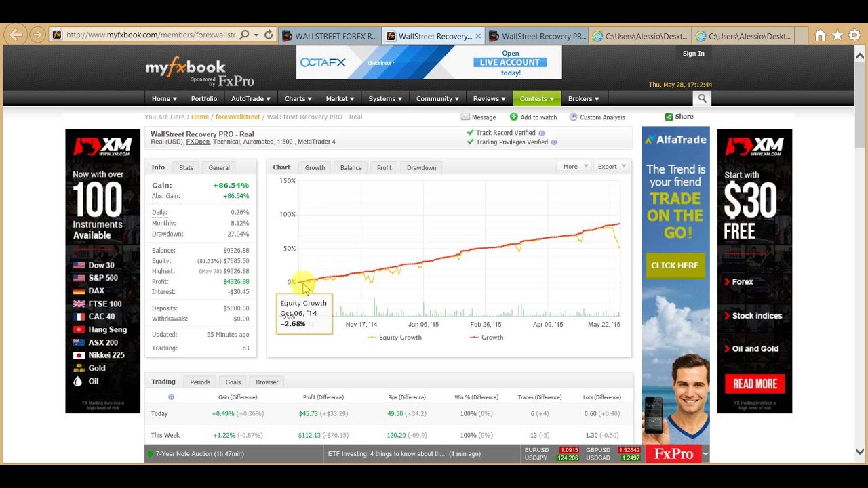Click the FXOpen broker link
Viewport: 868px width, 488px height.
(x=198, y=142)
